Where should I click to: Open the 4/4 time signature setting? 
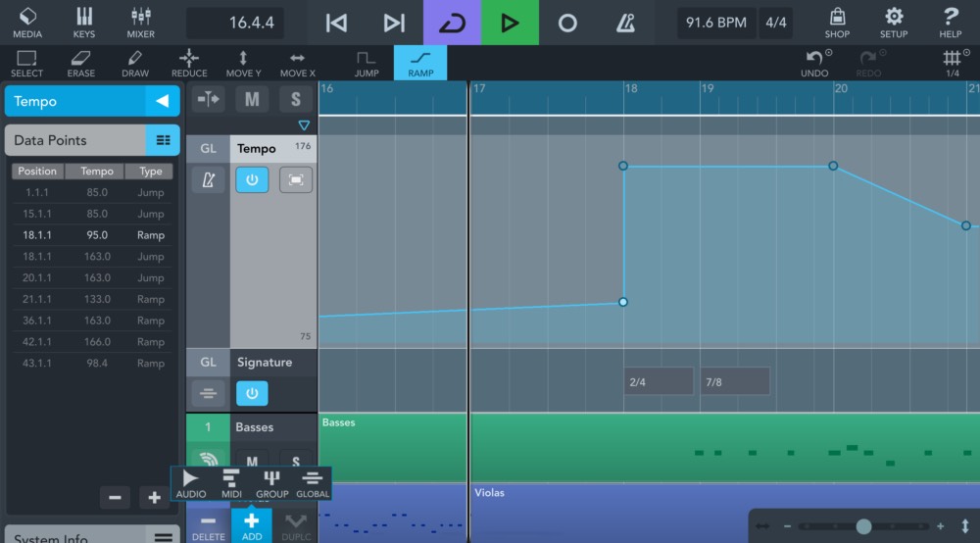775,23
